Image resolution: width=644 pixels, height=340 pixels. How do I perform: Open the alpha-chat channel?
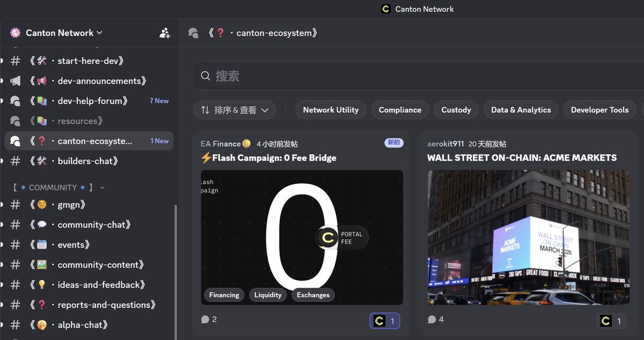pos(89,325)
